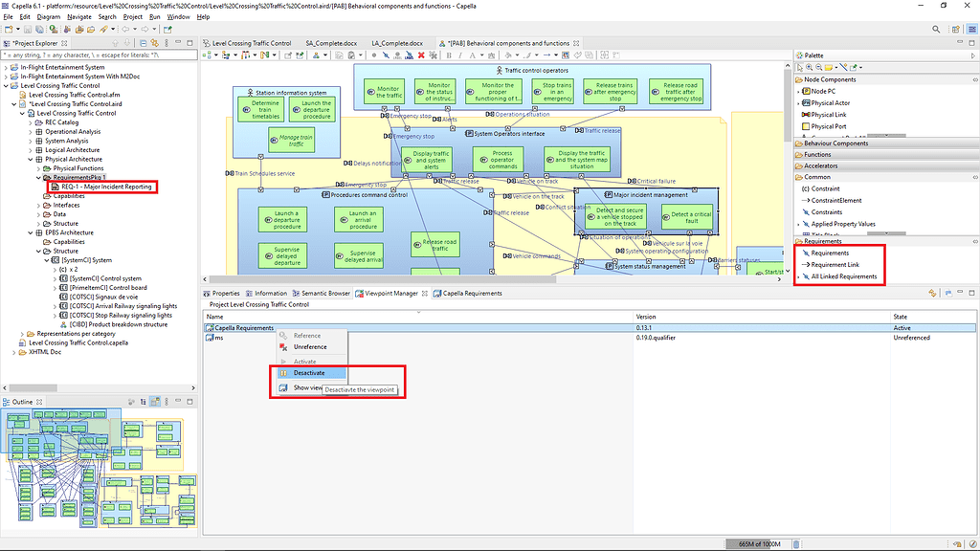Click the All Linked Requirements tool

843,275
